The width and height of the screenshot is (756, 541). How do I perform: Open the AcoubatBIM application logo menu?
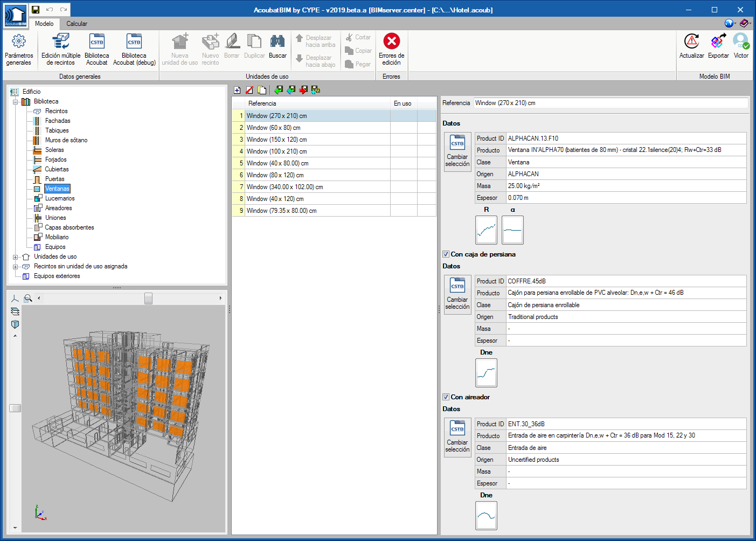click(15, 16)
